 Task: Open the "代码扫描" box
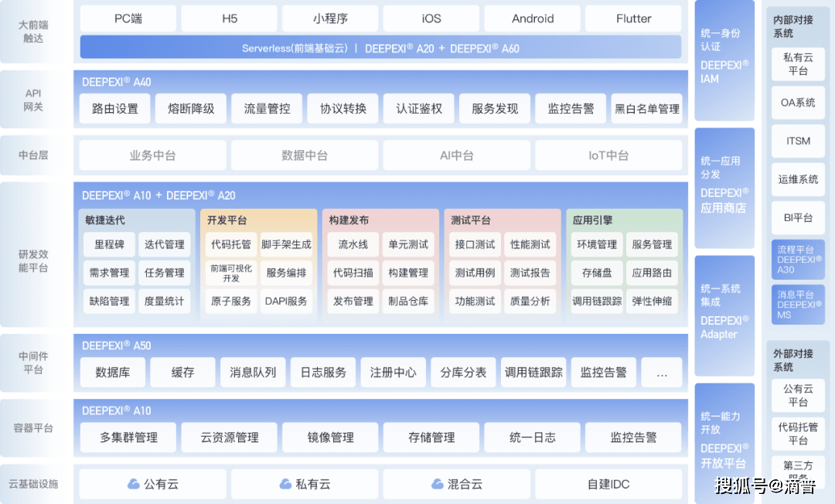tap(353, 273)
